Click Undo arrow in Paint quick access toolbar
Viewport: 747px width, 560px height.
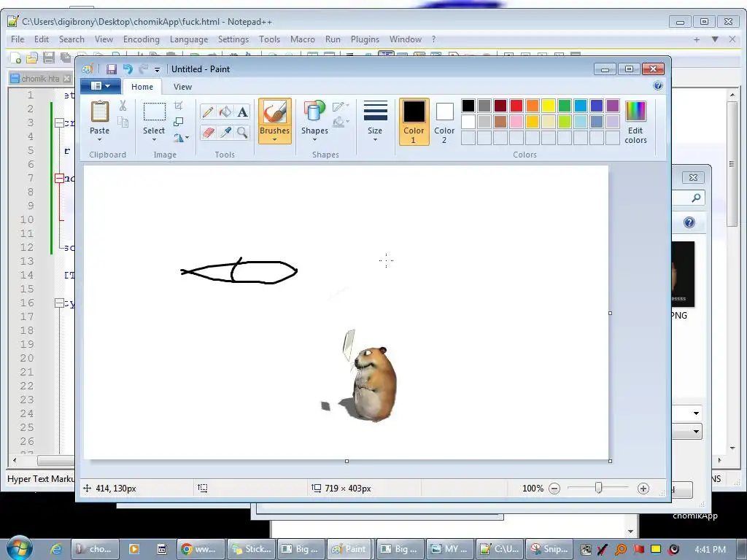[128, 69]
